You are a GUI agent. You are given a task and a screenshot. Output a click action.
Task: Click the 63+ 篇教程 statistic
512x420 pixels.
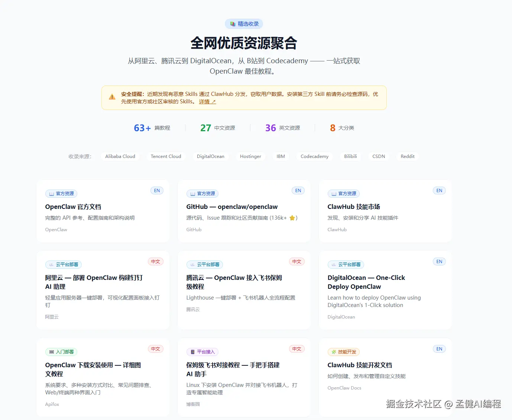click(152, 128)
